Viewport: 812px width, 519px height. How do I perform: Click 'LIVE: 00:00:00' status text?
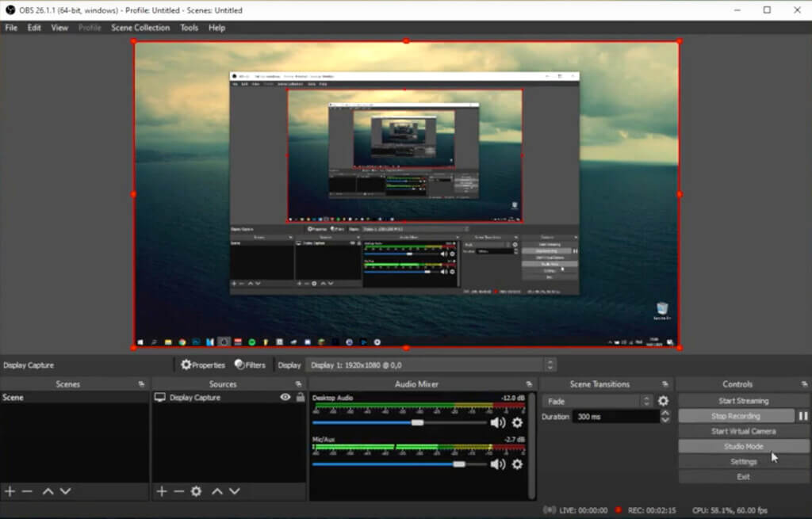pos(583,510)
